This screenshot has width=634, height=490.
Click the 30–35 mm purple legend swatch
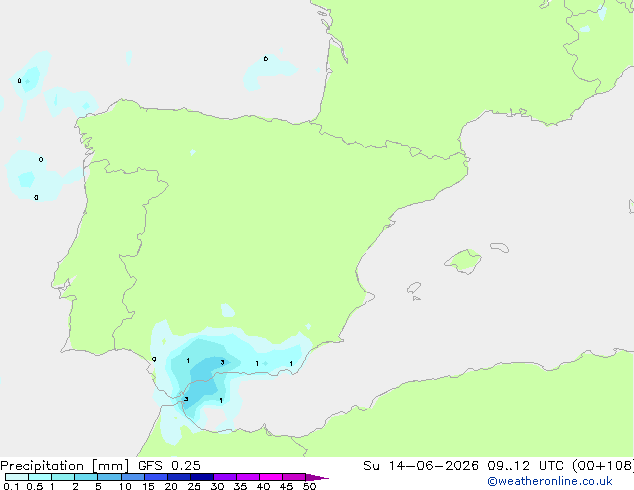tap(225, 477)
